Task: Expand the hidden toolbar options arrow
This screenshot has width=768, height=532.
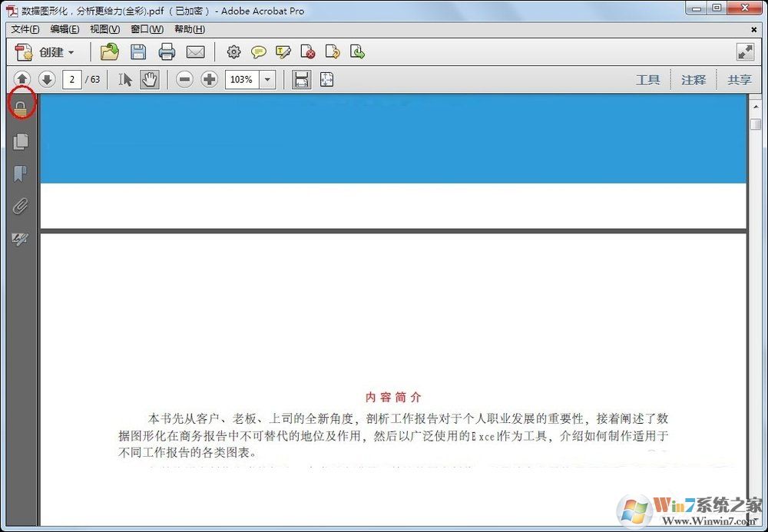Action: [x=744, y=51]
